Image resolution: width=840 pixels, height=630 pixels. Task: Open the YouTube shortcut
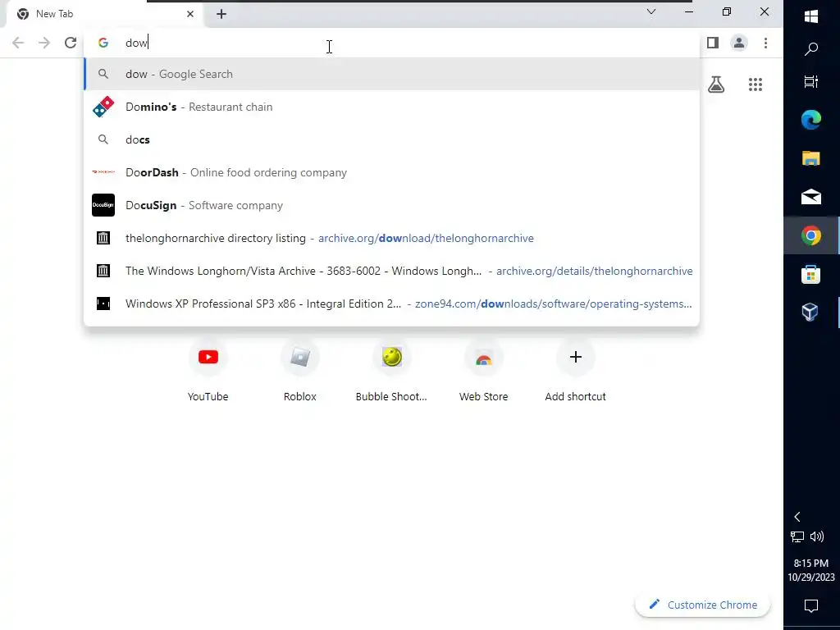[208, 372]
